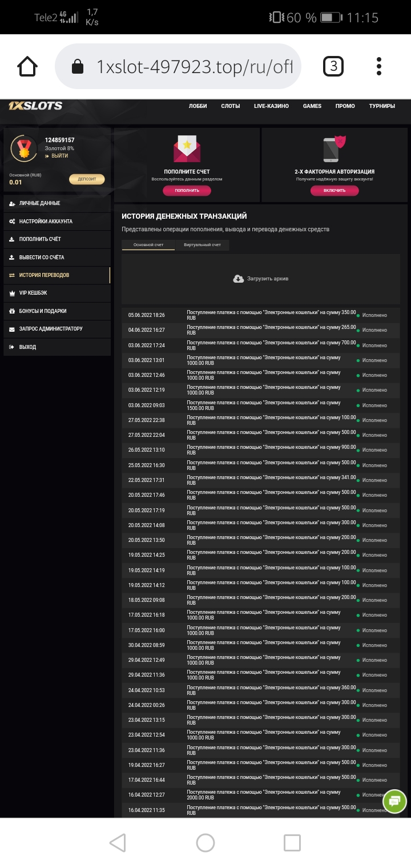Open the Турниры menu item
The image size is (411, 868).
pos(382,106)
